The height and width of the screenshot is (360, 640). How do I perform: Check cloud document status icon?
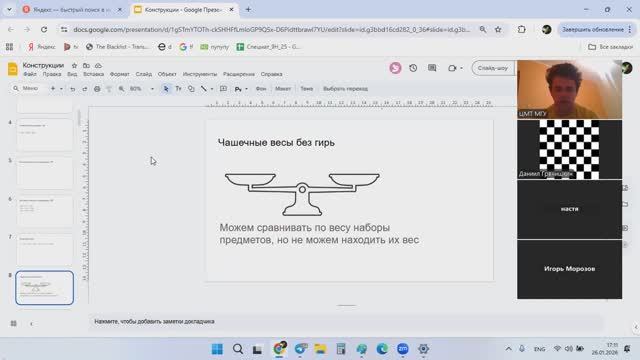(x=98, y=65)
